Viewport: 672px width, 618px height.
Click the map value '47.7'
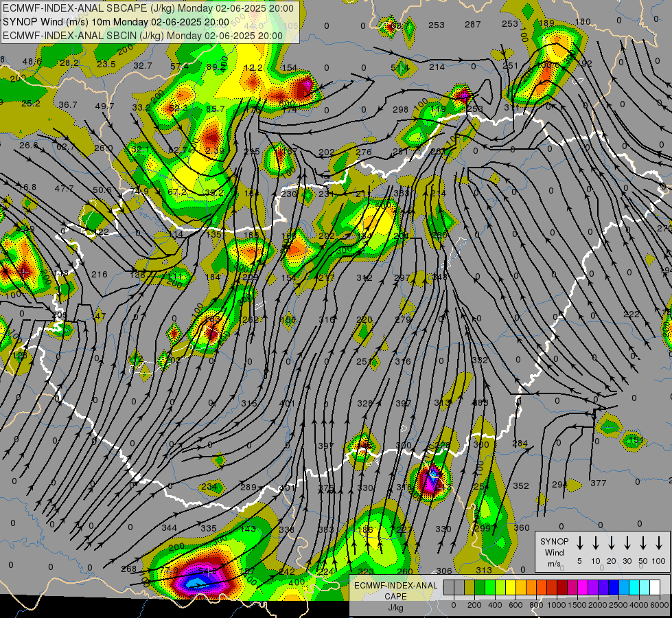(x=64, y=188)
